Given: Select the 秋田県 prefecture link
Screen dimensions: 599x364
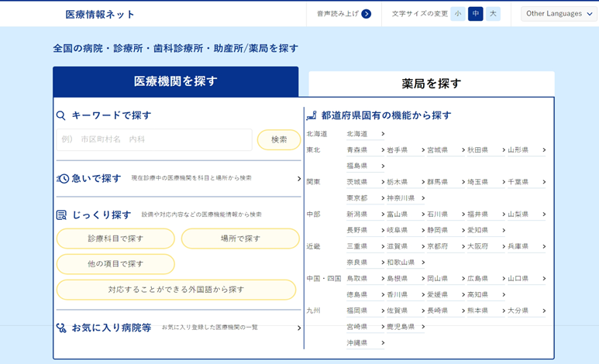Looking at the screenshot, I should pos(487,149).
